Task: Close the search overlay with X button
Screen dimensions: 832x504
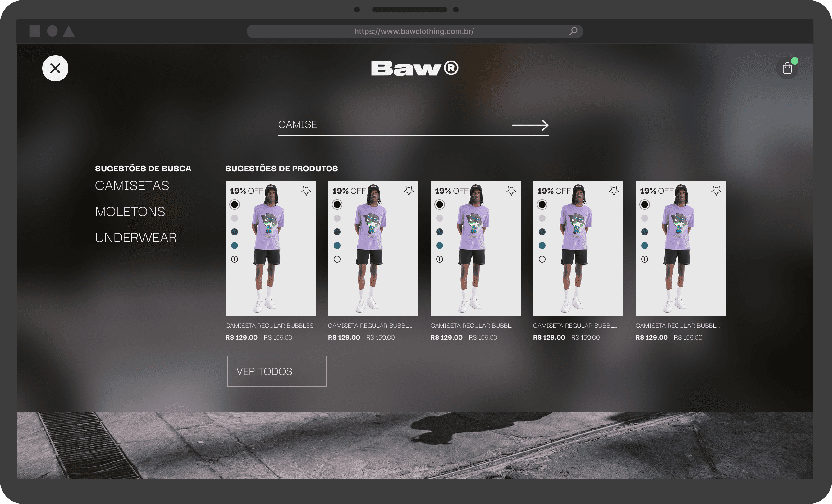Action: click(x=55, y=69)
